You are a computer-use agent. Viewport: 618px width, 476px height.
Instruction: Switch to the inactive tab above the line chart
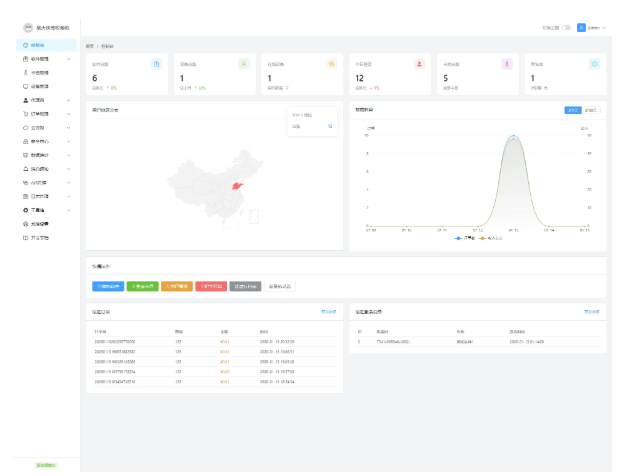pos(591,109)
